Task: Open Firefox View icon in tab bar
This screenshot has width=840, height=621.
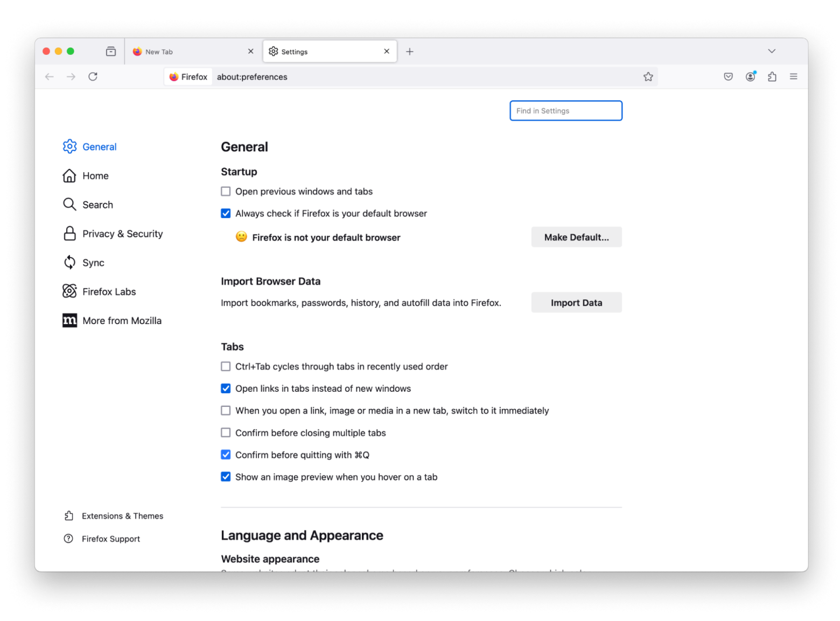Action: pos(111,52)
